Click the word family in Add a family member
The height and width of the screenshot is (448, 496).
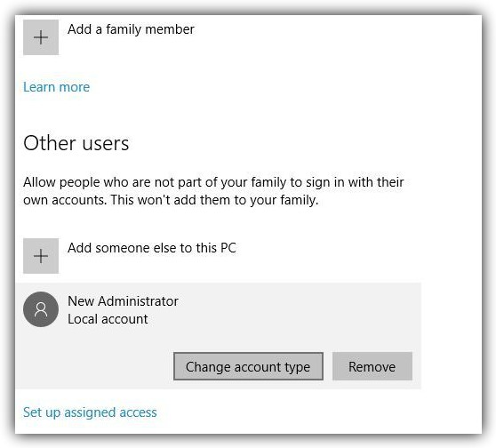124,30
